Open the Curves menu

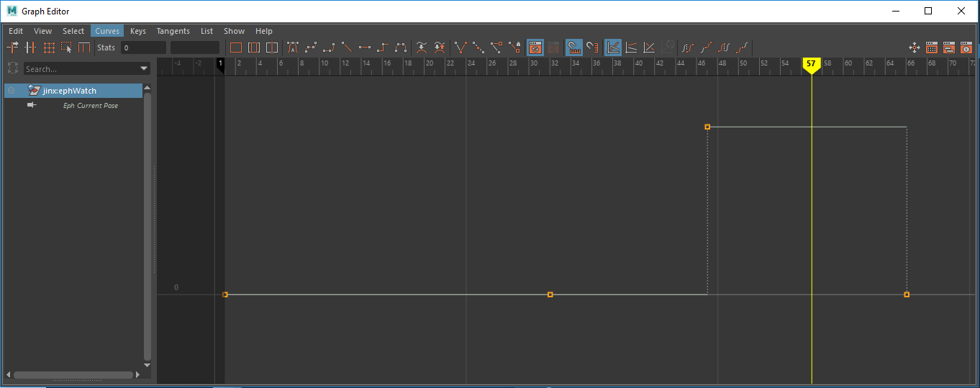108,31
